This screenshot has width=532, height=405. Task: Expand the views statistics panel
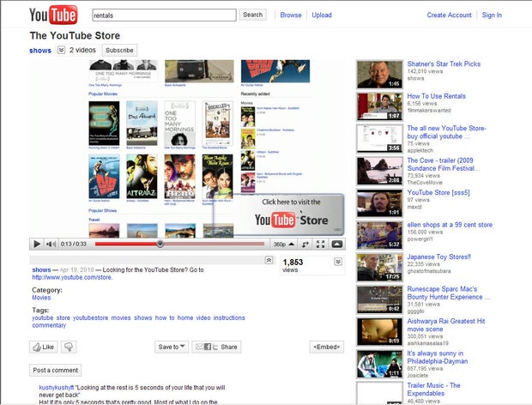(337, 260)
